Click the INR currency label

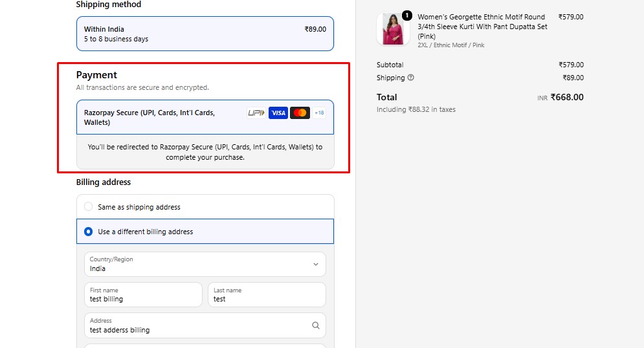pos(542,98)
